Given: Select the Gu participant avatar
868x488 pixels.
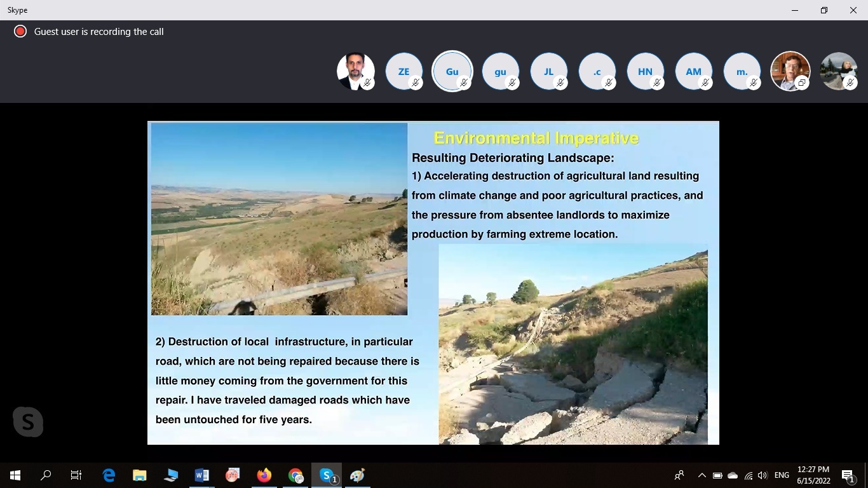Looking at the screenshot, I should [452, 71].
